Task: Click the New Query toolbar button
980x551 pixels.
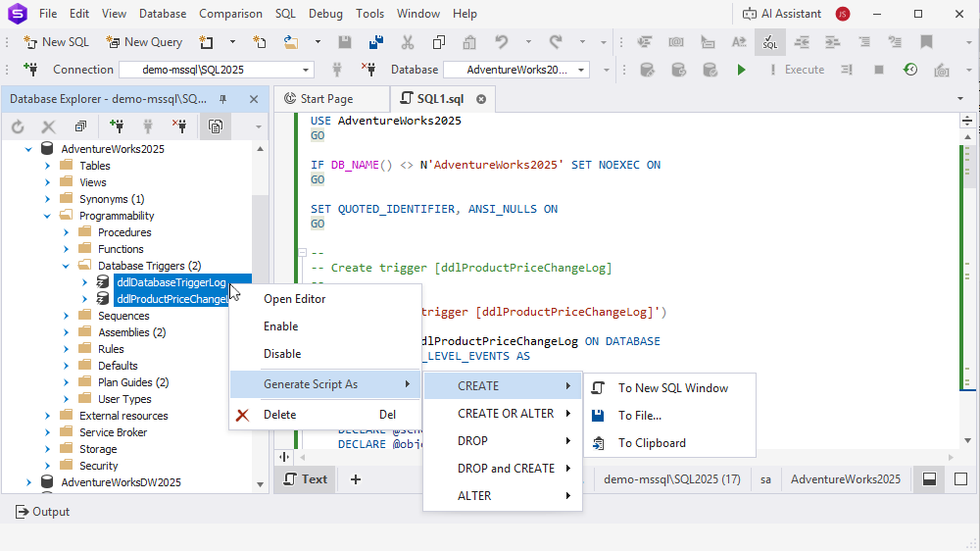Action: coord(144,42)
